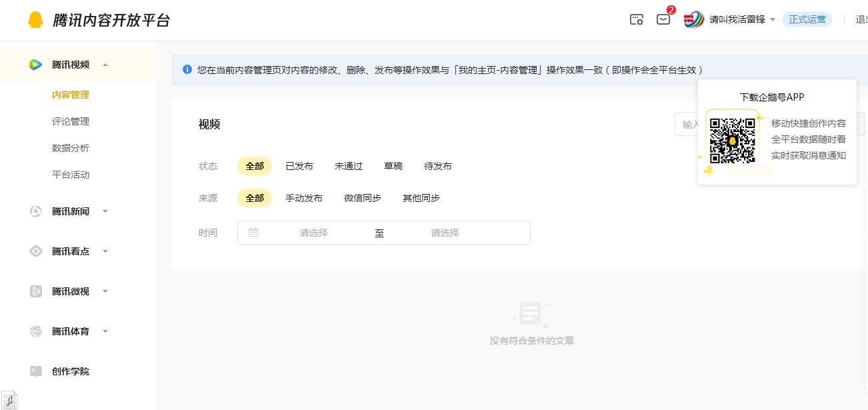This screenshot has width=868, height=410.
Task: Select 全部 in the 状态 filter
Action: [x=255, y=166]
